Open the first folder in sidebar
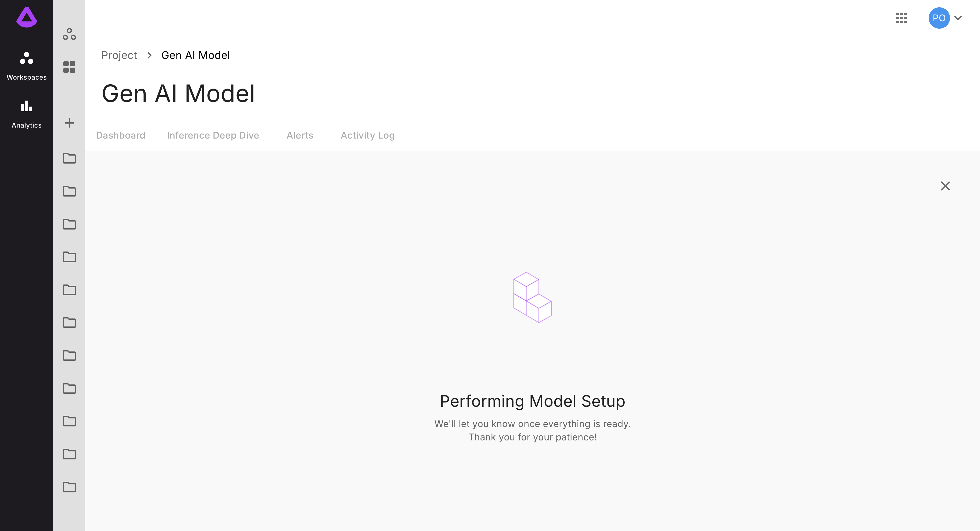980x531 pixels. pos(69,158)
